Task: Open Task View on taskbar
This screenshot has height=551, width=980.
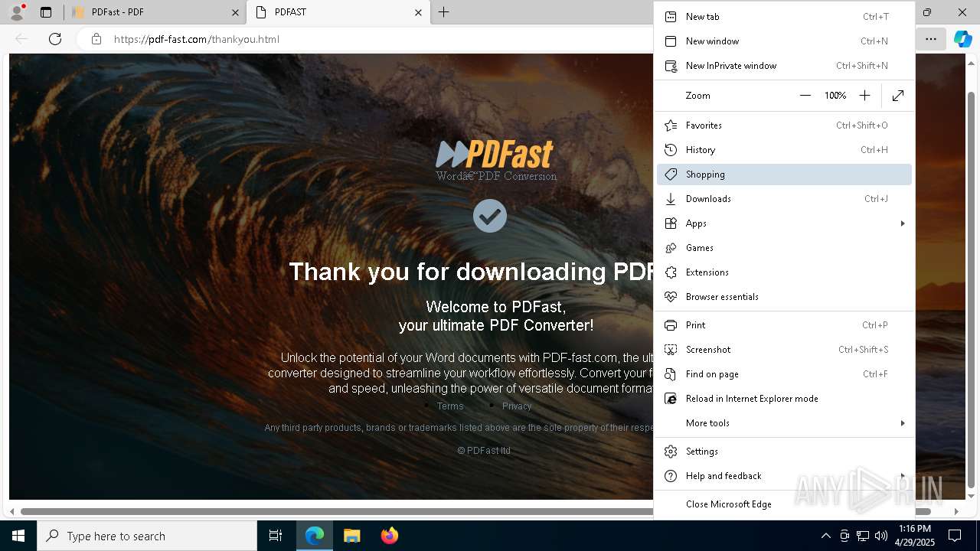Action: (276, 536)
